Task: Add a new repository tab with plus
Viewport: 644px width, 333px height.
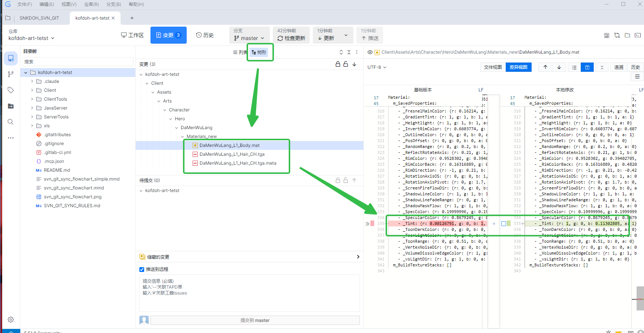Action: [132, 18]
